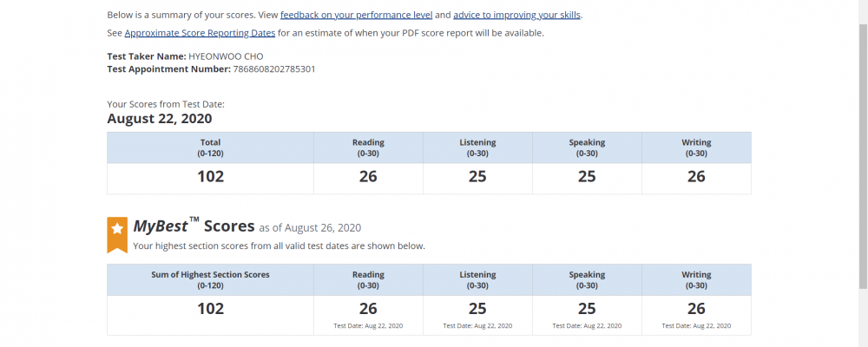
Task: Click the MyBest Scores heading text
Action: pos(194,226)
